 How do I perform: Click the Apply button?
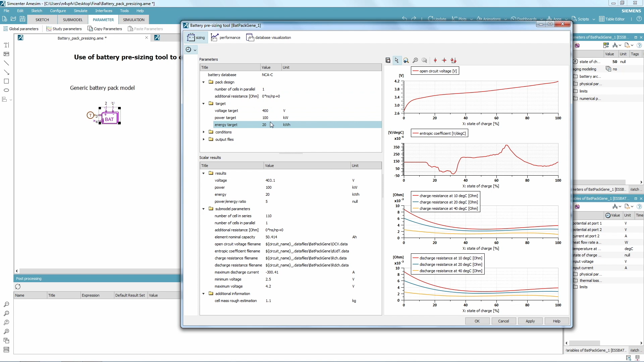pyautogui.click(x=530, y=321)
